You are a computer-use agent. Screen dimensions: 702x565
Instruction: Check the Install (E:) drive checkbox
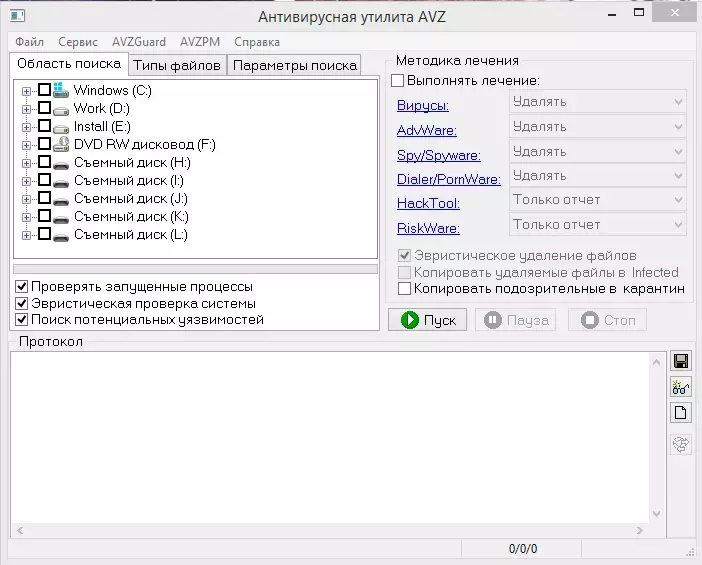44,125
